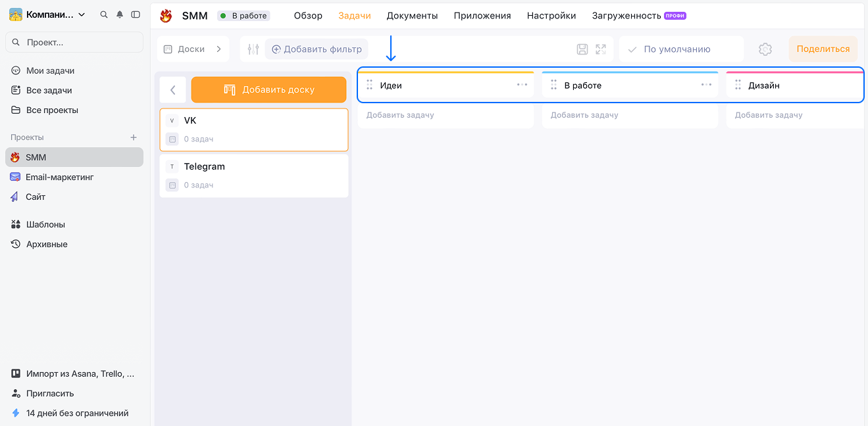This screenshot has height=426, width=868.
Task: Select the Сайт project
Action: 74,197
